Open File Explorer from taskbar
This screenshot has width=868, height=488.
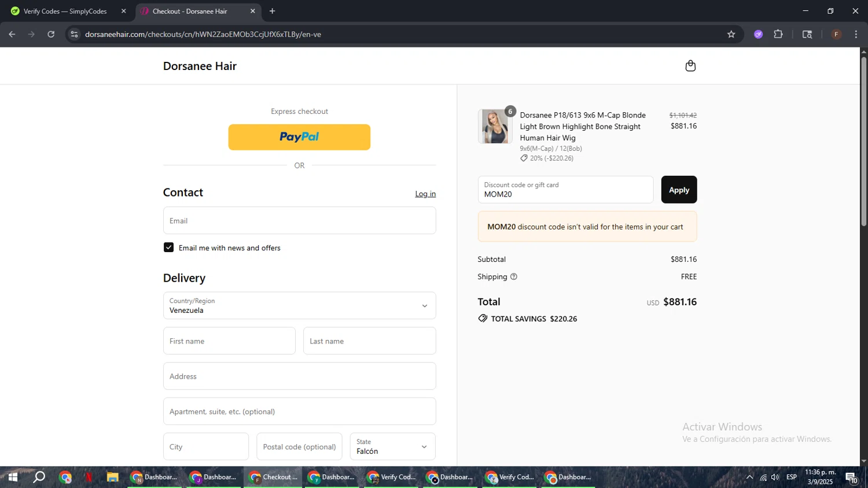point(112,477)
